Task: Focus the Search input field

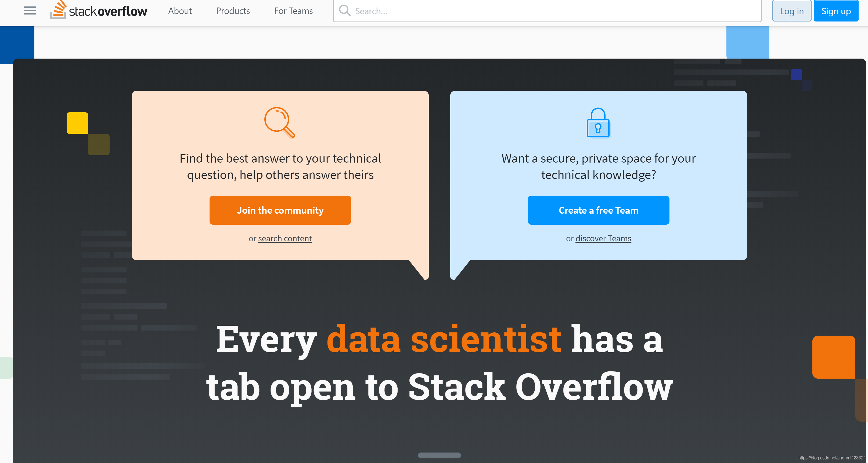Action: tap(547, 11)
